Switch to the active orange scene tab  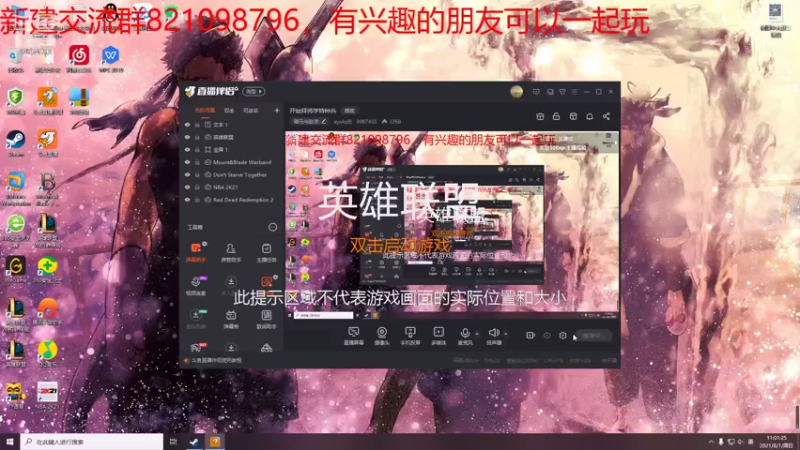(x=205, y=110)
